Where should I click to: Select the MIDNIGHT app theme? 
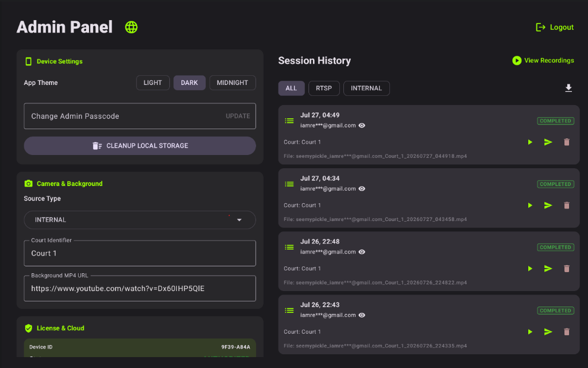coord(233,83)
